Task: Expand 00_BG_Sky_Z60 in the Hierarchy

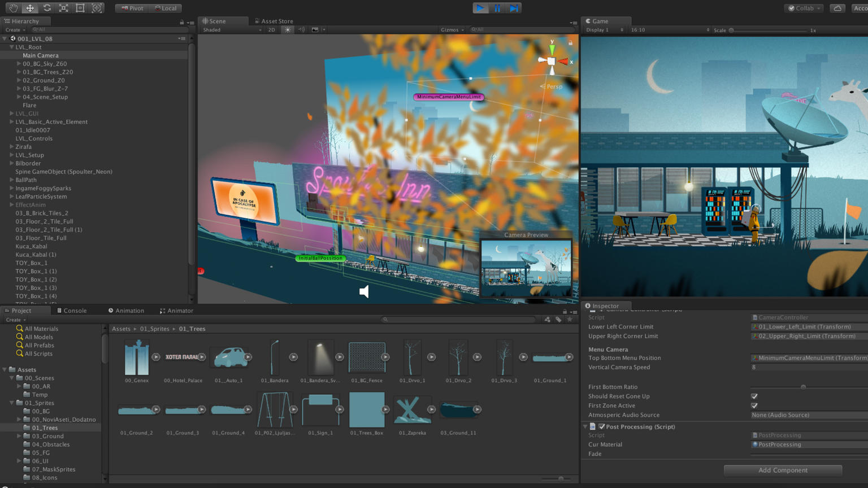Action: click(19, 64)
